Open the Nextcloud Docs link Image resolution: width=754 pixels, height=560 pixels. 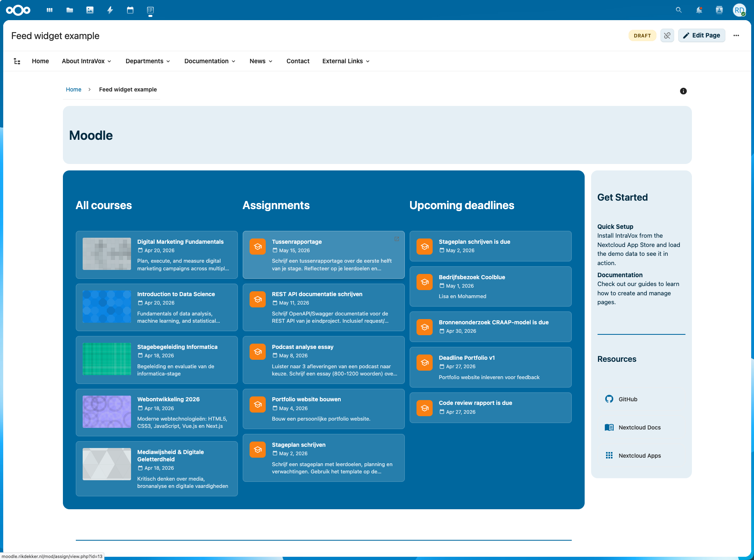click(x=639, y=427)
